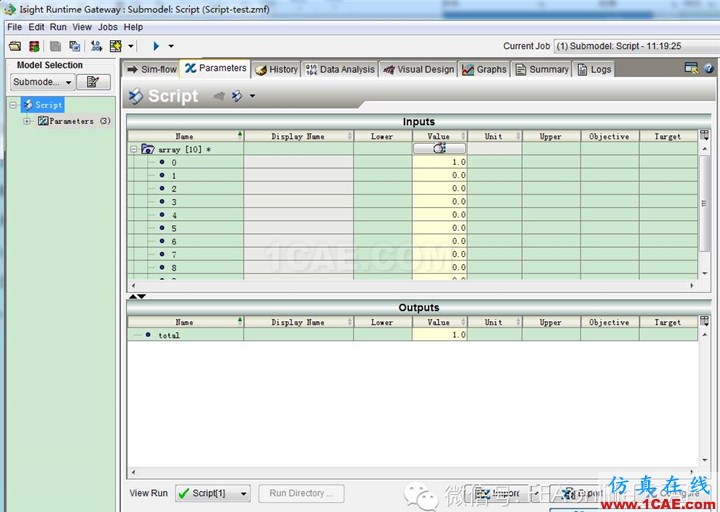Open the File menu
The height and width of the screenshot is (512, 720).
15,27
